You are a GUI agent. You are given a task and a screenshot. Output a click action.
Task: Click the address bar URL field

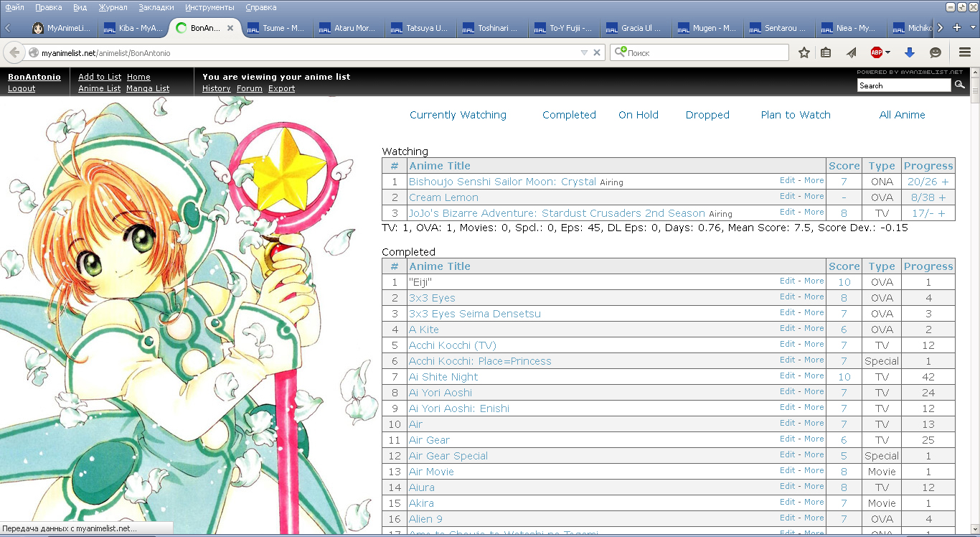click(x=308, y=52)
